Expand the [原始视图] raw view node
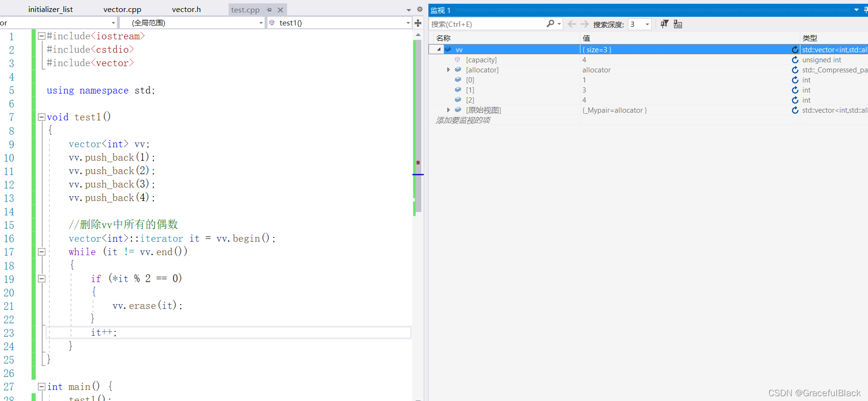The width and height of the screenshot is (868, 401). click(x=449, y=110)
